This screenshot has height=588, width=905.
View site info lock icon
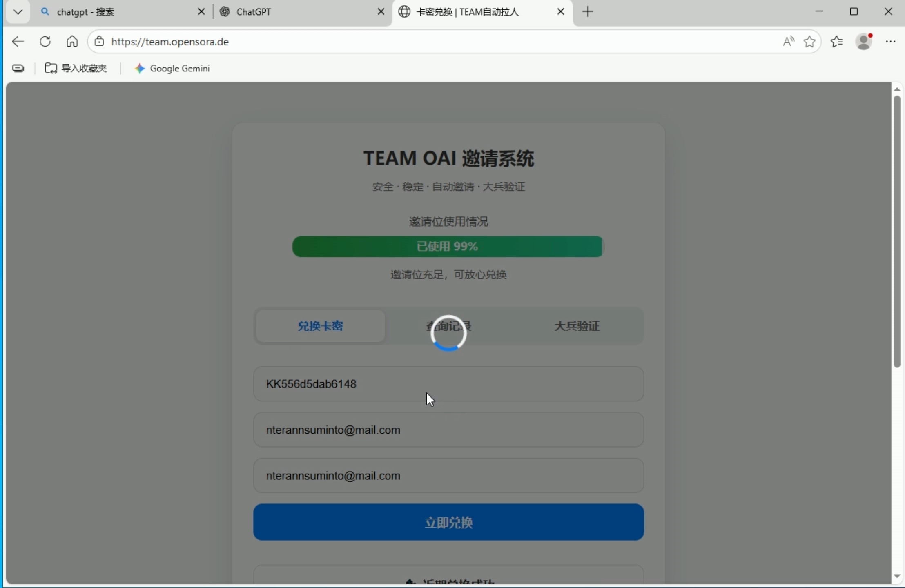pos(99,42)
